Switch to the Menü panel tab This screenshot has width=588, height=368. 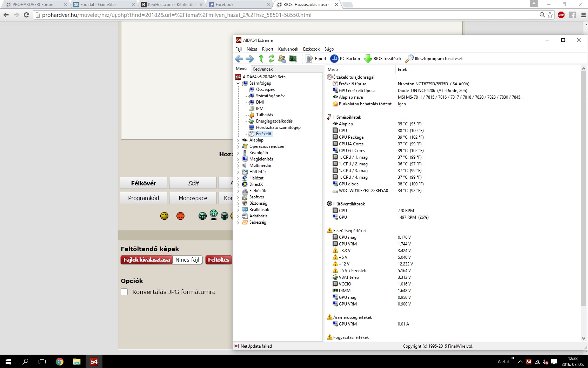pyautogui.click(x=241, y=69)
